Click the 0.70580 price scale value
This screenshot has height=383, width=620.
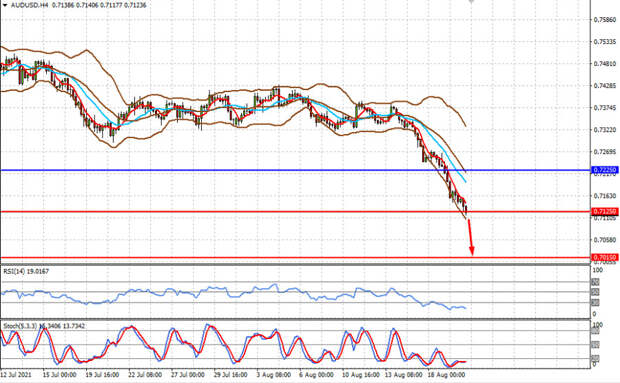click(605, 240)
